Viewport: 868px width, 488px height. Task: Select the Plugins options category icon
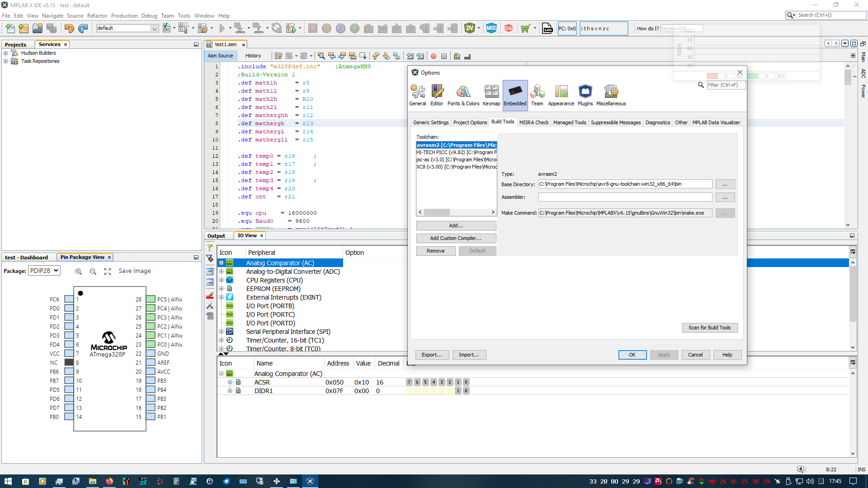[x=585, y=95]
